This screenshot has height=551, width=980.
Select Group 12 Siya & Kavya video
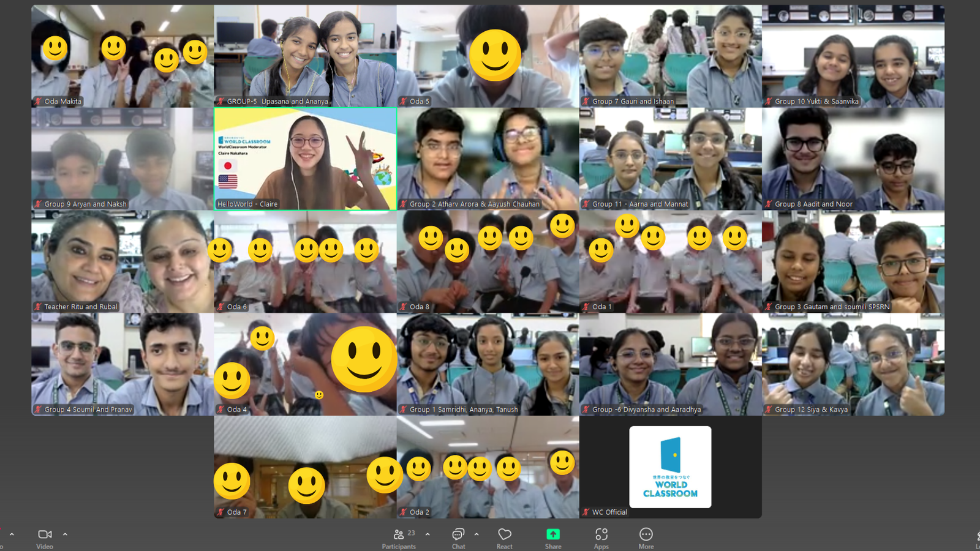pyautogui.click(x=853, y=364)
